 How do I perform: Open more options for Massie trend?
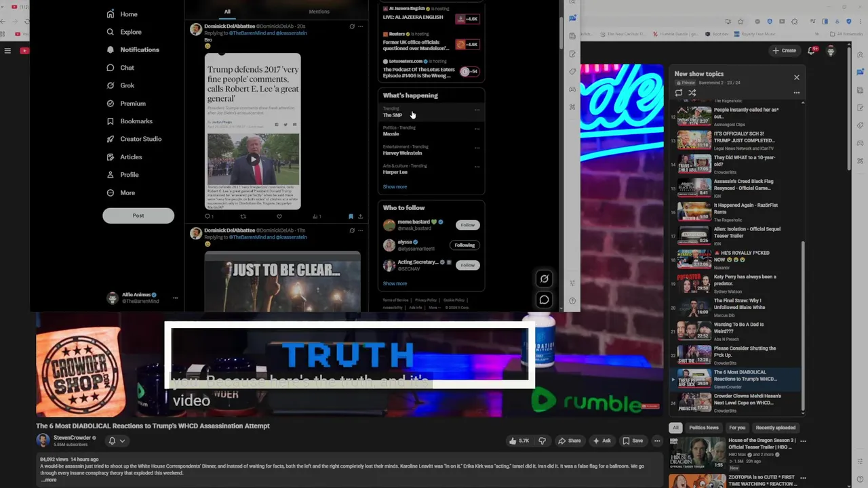(477, 129)
